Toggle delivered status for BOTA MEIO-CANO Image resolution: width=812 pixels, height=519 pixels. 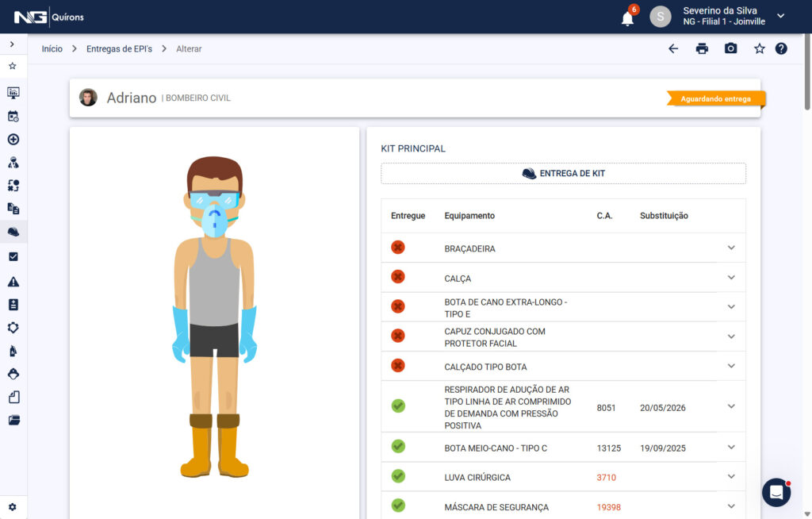[x=398, y=447]
